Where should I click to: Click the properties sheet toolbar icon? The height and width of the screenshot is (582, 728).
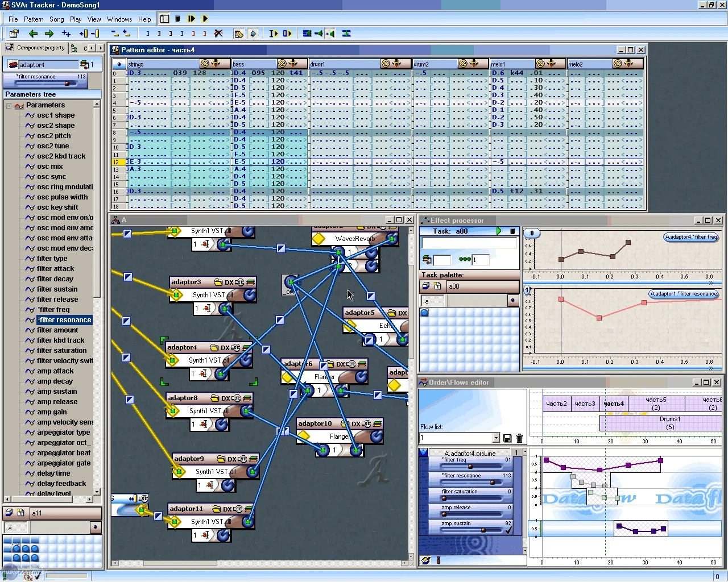[x=14, y=34]
